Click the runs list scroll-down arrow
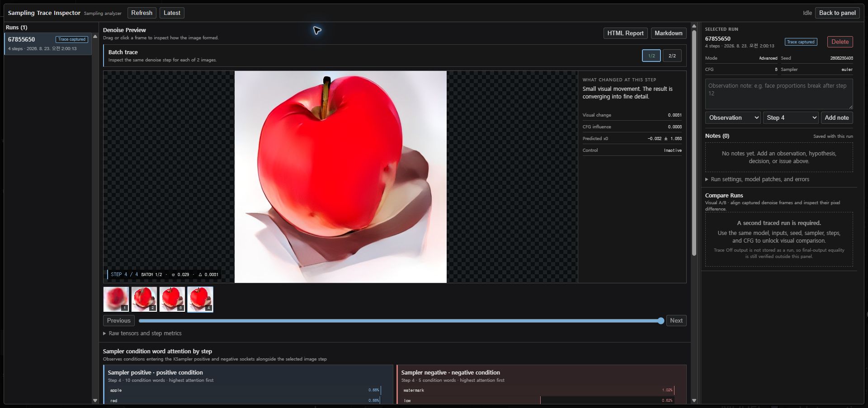Image resolution: width=868 pixels, height=408 pixels. [95, 400]
